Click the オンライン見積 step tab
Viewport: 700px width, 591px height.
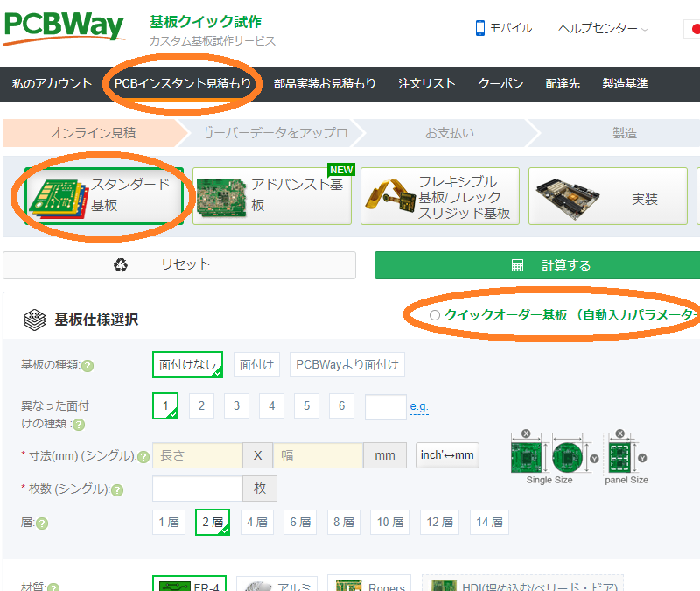[x=93, y=133]
